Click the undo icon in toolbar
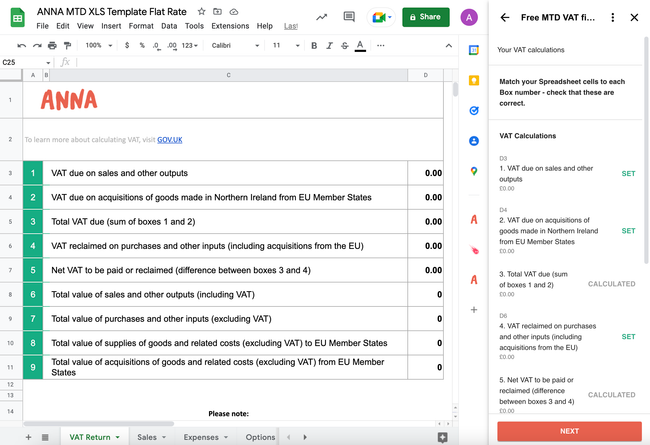Image resolution: width=650 pixels, height=445 pixels. coord(22,45)
